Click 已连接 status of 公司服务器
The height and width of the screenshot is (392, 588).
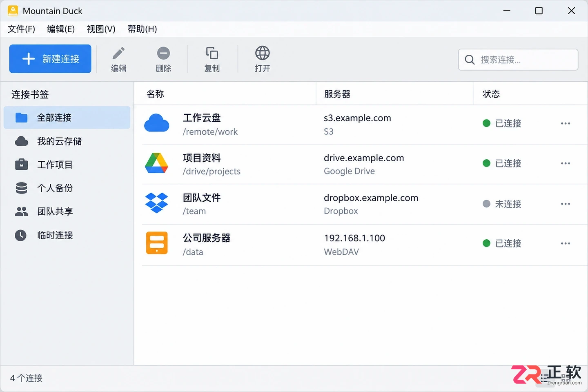(502, 243)
